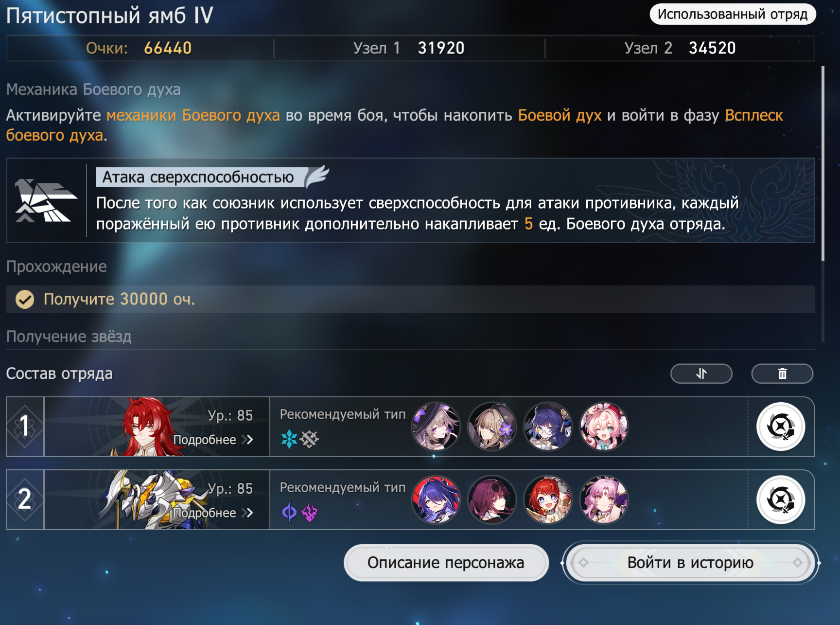Image resolution: width=840 pixels, height=625 pixels.
Task: Expand Подробнее for team 1 boss
Action: 213,440
